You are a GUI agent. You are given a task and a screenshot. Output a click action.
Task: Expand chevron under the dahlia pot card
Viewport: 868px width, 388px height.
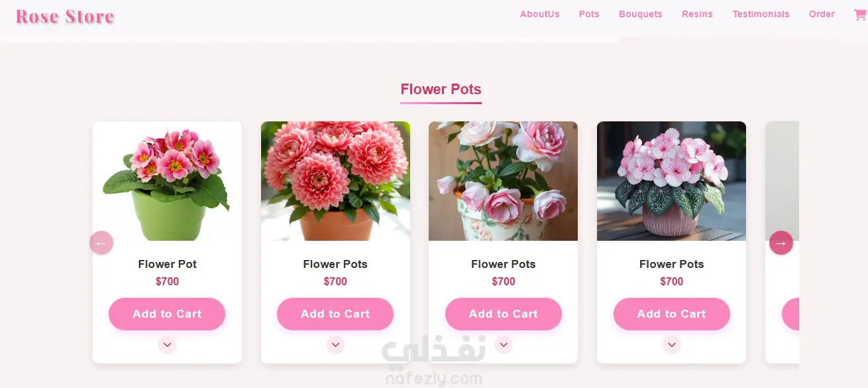[x=335, y=345]
